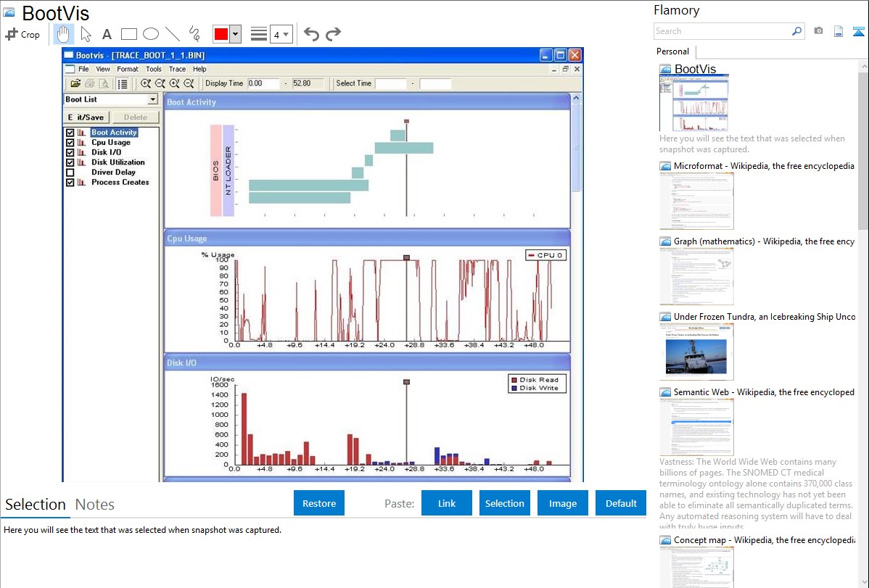Viewport: 869px width, 588px height.
Task: Open the Format menu in Bootvis
Action: tap(128, 70)
